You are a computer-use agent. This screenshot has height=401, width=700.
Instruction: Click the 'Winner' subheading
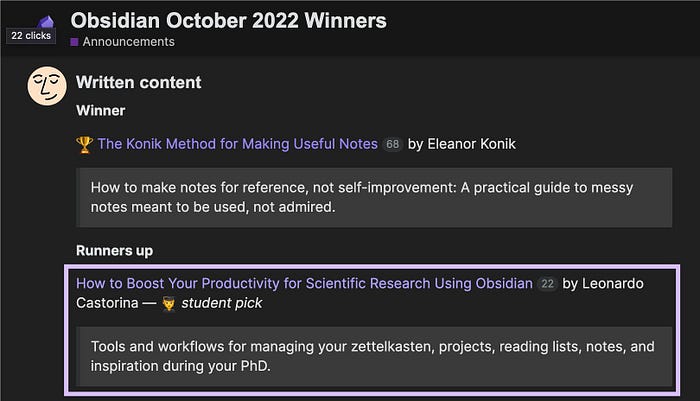[100, 111]
